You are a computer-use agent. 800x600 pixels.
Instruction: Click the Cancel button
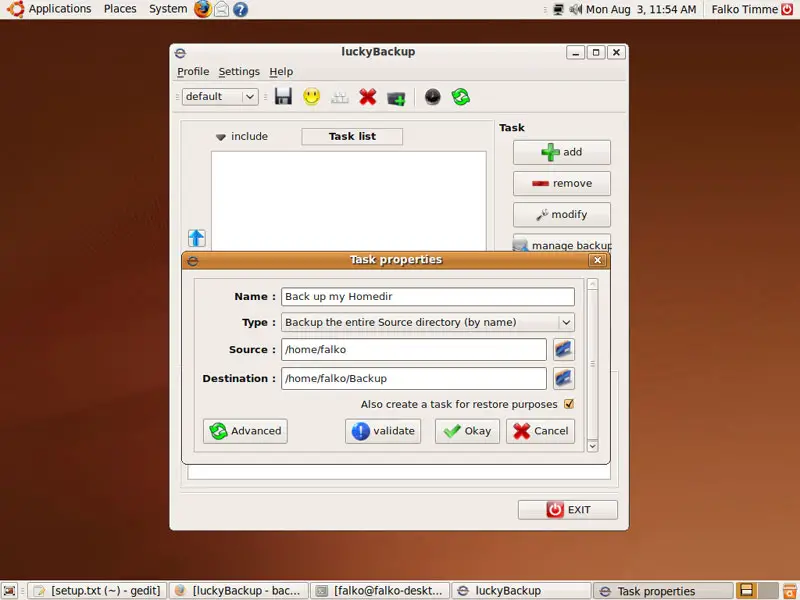click(x=540, y=431)
